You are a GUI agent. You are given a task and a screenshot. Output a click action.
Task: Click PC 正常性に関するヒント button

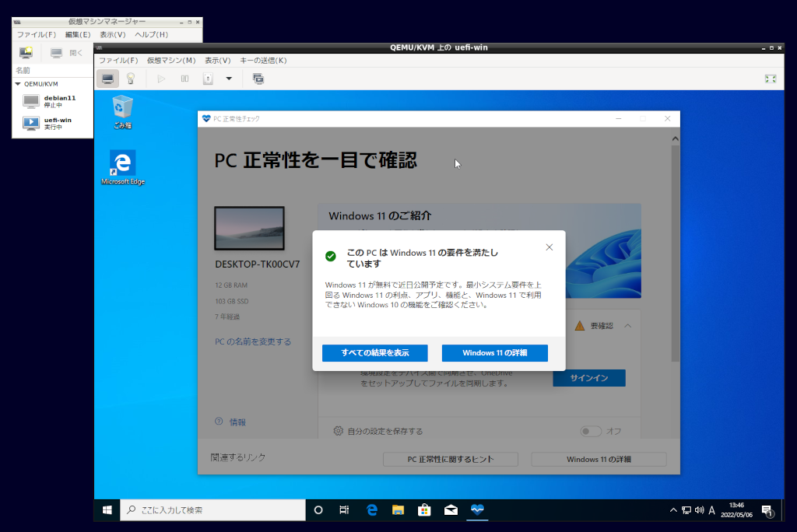click(451, 460)
